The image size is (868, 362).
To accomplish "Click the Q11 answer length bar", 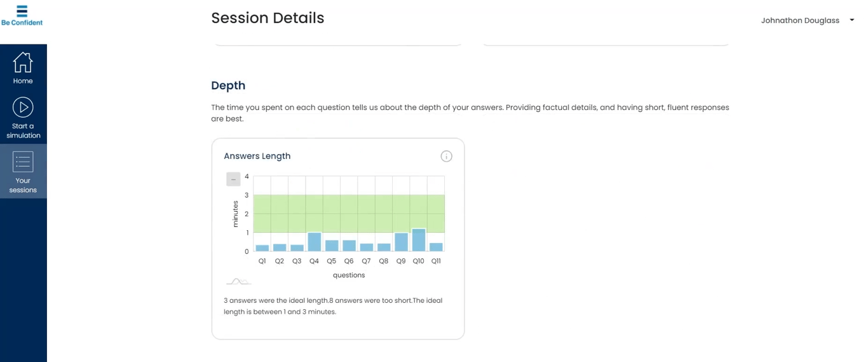I will [436, 247].
